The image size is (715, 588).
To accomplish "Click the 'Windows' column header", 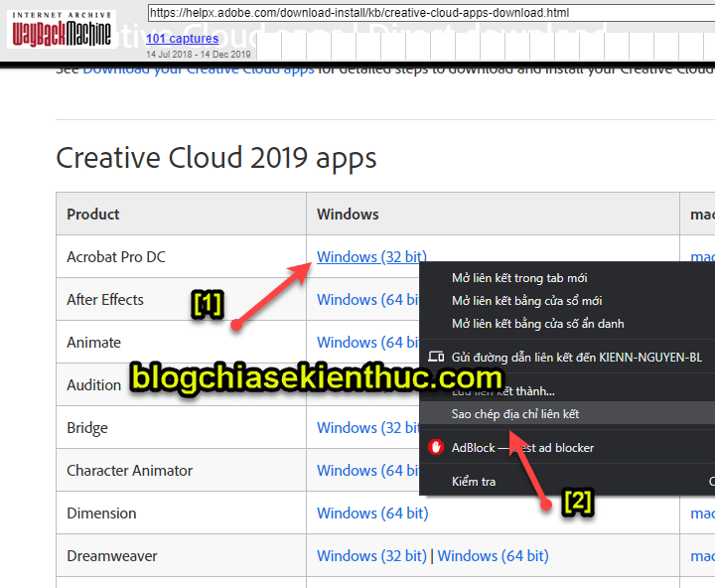I will pos(493,214).
